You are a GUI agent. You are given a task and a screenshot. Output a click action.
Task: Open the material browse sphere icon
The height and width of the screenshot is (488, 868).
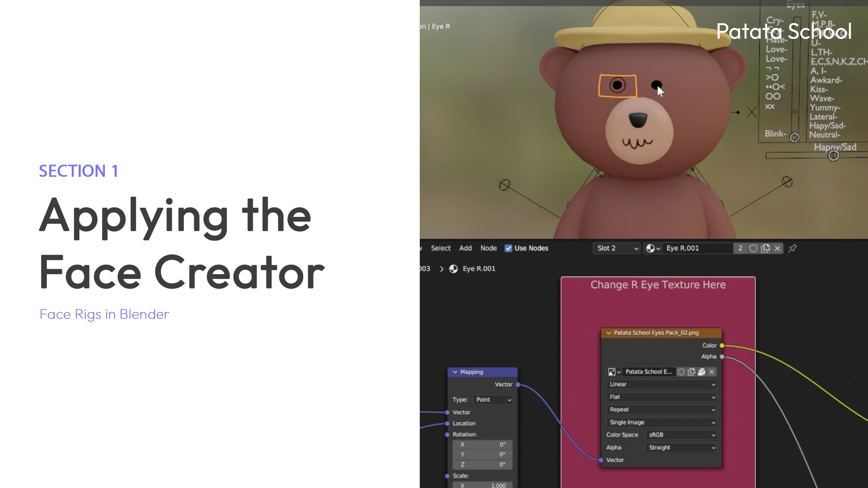point(652,248)
